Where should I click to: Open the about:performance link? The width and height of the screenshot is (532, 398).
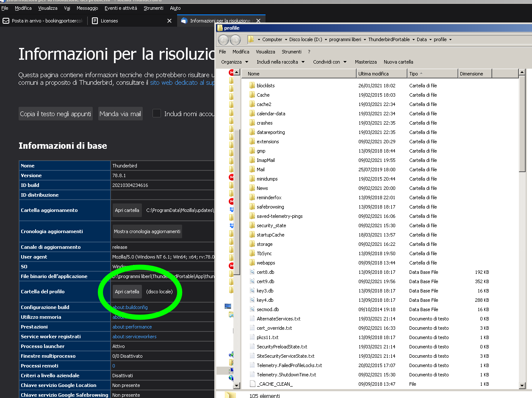pos(132,327)
